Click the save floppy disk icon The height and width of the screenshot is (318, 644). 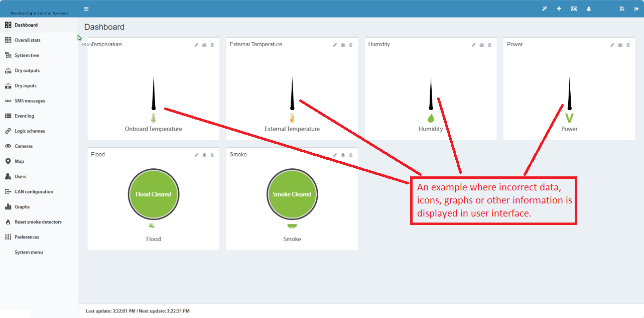tap(622, 9)
